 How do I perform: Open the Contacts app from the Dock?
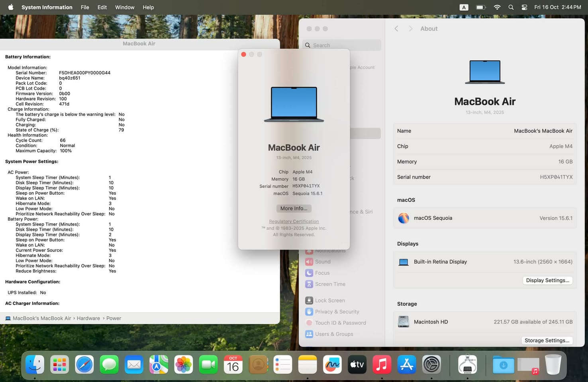(x=258, y=364)
